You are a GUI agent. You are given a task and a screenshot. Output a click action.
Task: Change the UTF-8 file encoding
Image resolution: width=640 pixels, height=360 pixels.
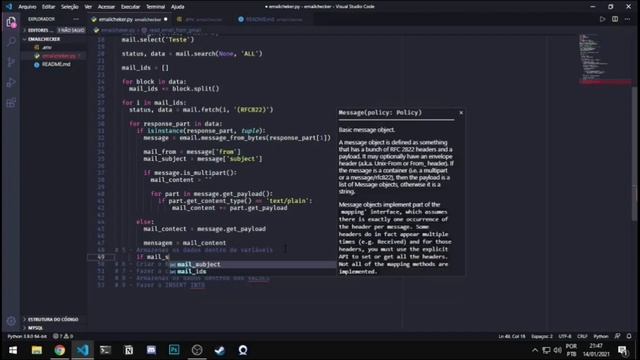click(x=565, y=336)
